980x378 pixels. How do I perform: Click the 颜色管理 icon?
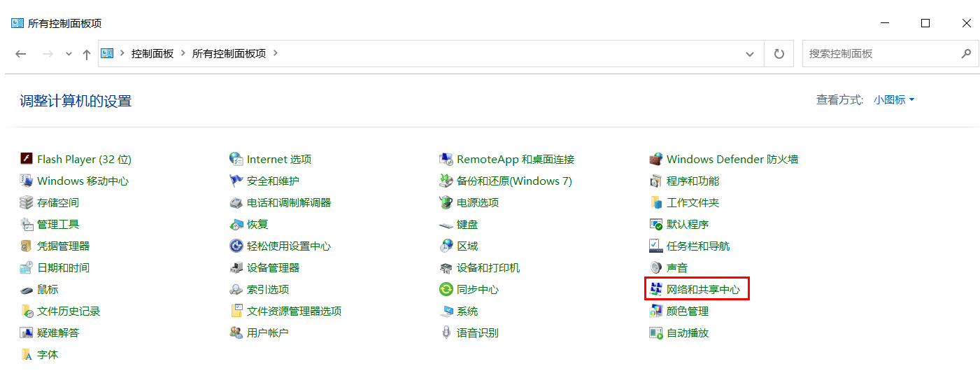tap(656, 311)
